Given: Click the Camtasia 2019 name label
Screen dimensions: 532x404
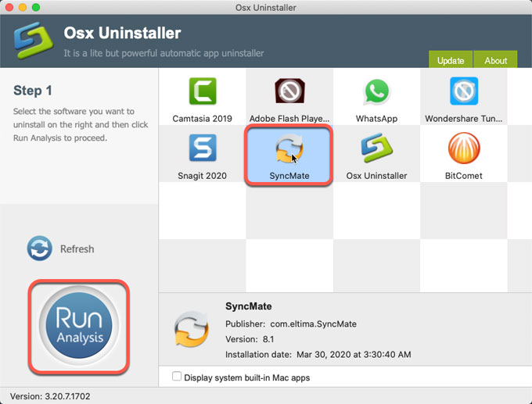Looking at the screenshot, I should pos(202,119).
